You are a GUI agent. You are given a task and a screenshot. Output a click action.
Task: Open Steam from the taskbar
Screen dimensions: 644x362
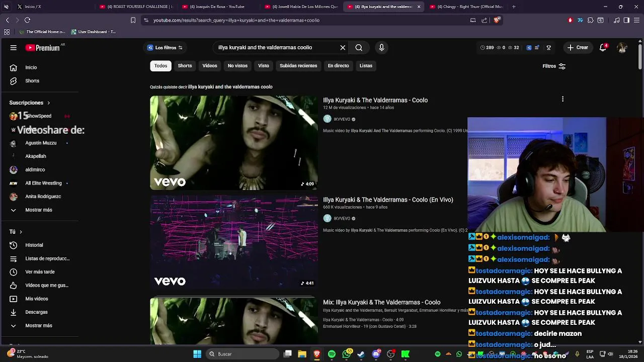(x=361, y=354)
